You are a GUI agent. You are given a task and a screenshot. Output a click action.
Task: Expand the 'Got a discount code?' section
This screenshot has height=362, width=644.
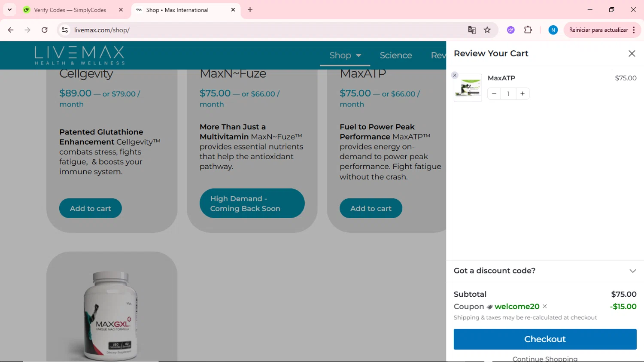point(545,271)
